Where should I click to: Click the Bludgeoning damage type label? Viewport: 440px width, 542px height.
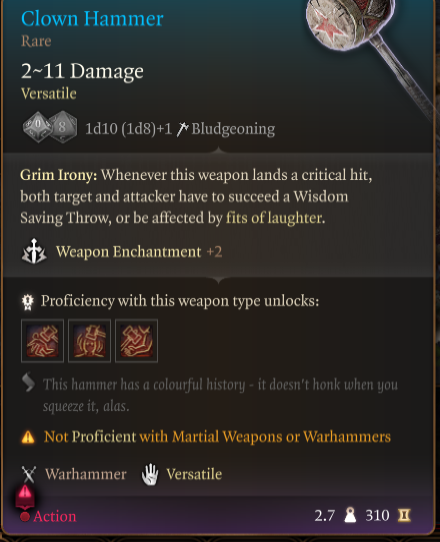pyautogui.click(x=233, y=129)
